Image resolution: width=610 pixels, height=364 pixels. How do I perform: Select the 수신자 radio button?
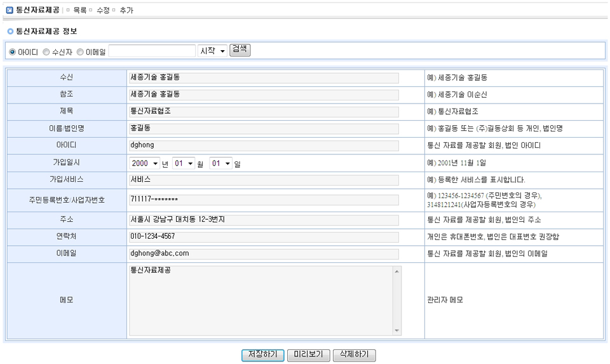click(46, 52)
